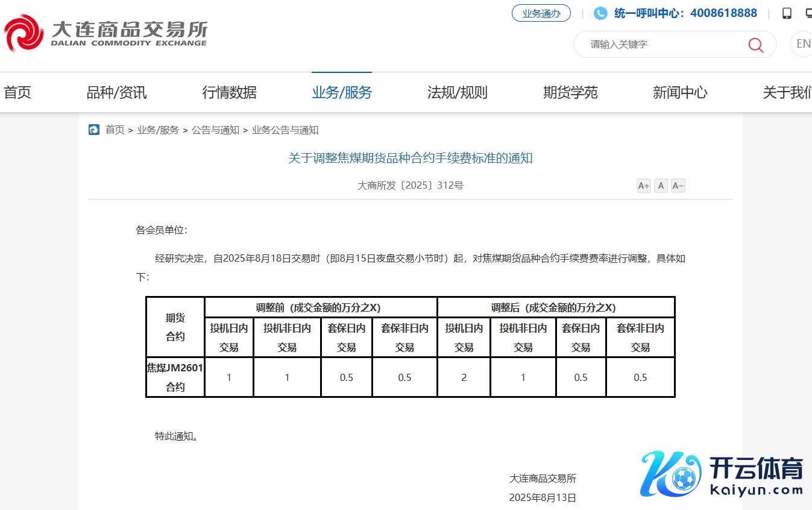The width and height of the screenshot is (812, 510).
Task: Click the red search magnifier icon
Action: (x=755, y=45)
